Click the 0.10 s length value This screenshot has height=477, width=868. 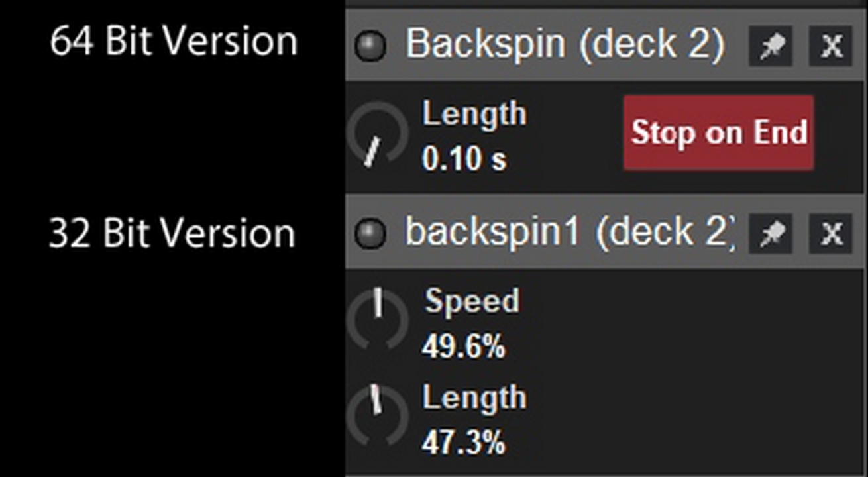click(464, 159)
